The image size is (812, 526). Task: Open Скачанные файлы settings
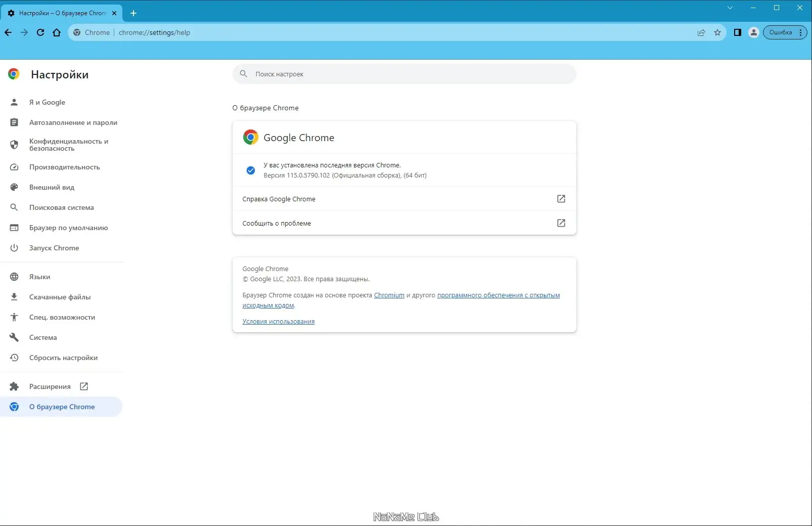coord(61,297)
